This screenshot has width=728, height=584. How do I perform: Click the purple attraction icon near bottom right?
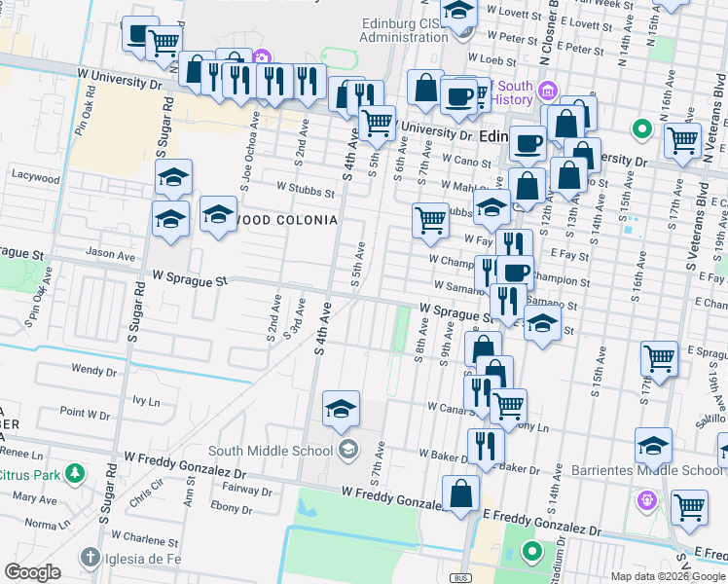[647, 501]
